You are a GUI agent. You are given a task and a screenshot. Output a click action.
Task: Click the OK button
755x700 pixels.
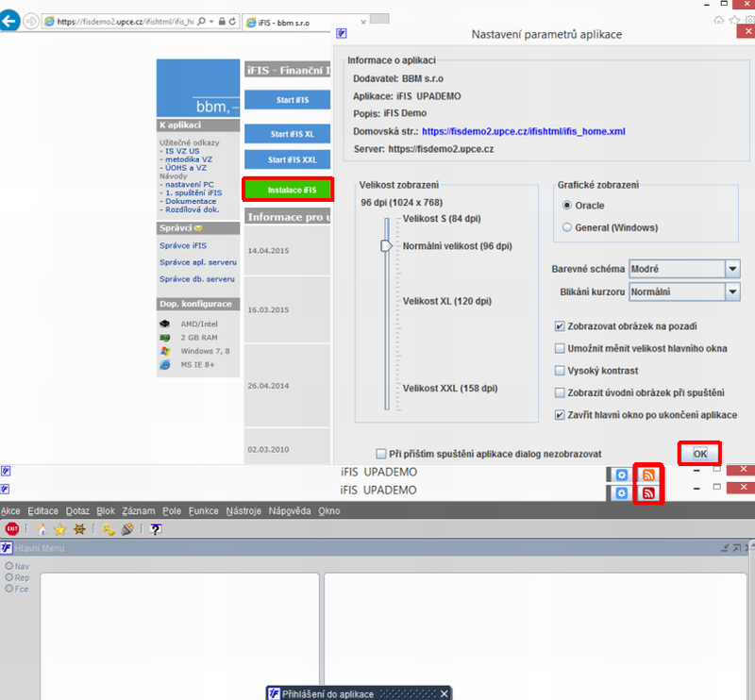[699, 454]
